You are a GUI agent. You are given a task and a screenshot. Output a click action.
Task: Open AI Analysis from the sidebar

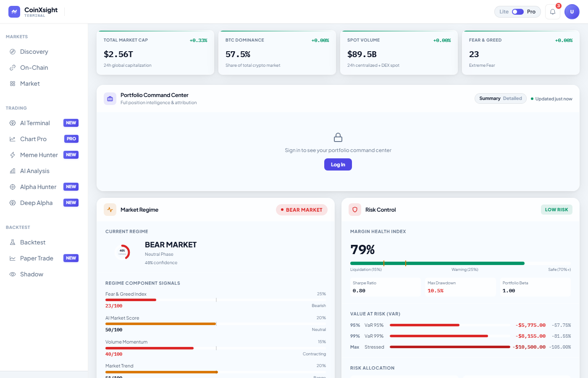(44, 171)
